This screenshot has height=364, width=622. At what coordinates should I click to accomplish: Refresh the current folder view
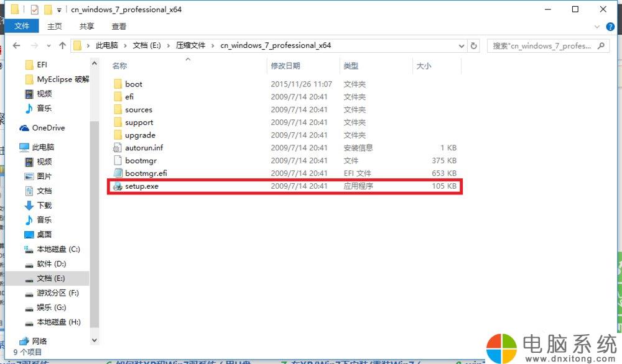pyautogui.click(x=473, y=45)
